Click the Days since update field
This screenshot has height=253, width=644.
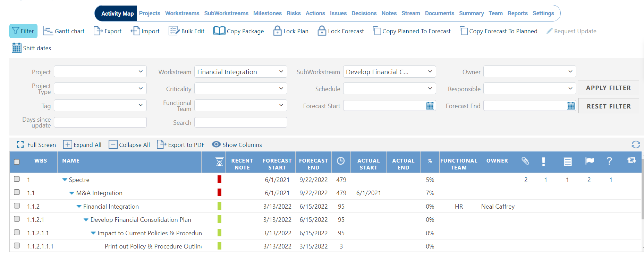click(x=100, y=122)
